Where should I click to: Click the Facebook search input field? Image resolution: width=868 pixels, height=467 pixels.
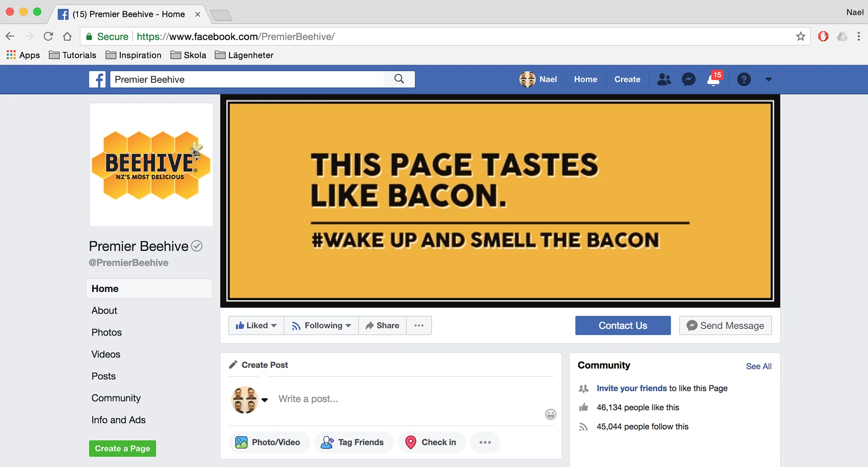247,79
